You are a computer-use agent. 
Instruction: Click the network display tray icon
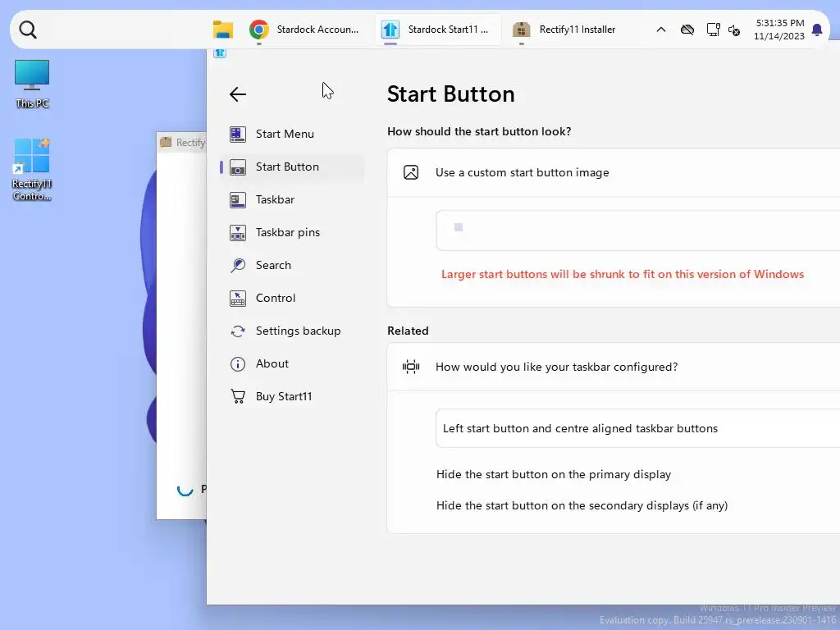pyautogui.click(x=713, y=30)
